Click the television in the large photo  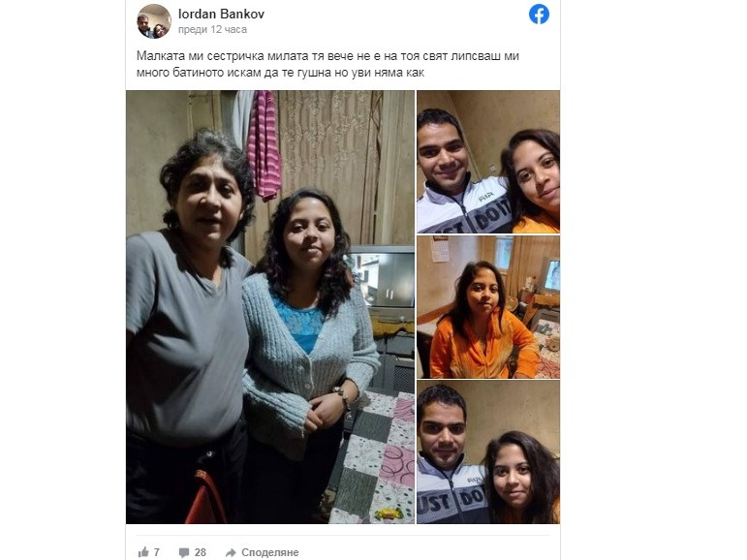[384, 283]
